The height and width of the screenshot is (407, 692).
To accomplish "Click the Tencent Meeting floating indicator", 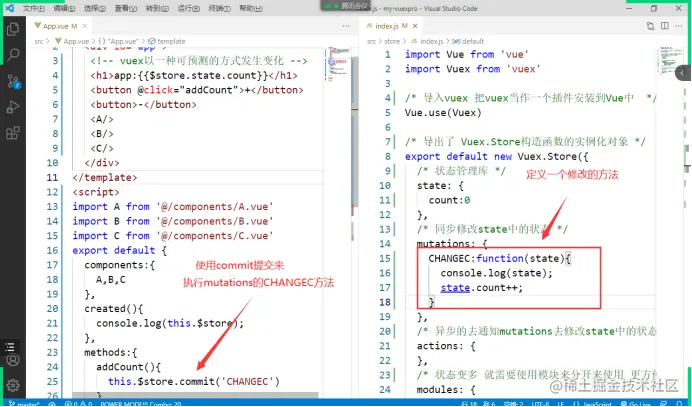I will (346, 6).
